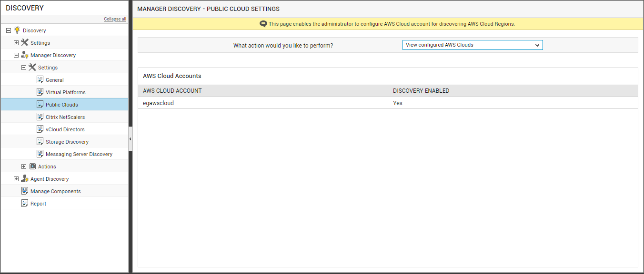Open Messaging Server Discovery settings
This screenshot has width=644, height=274.
pos(79,154)
